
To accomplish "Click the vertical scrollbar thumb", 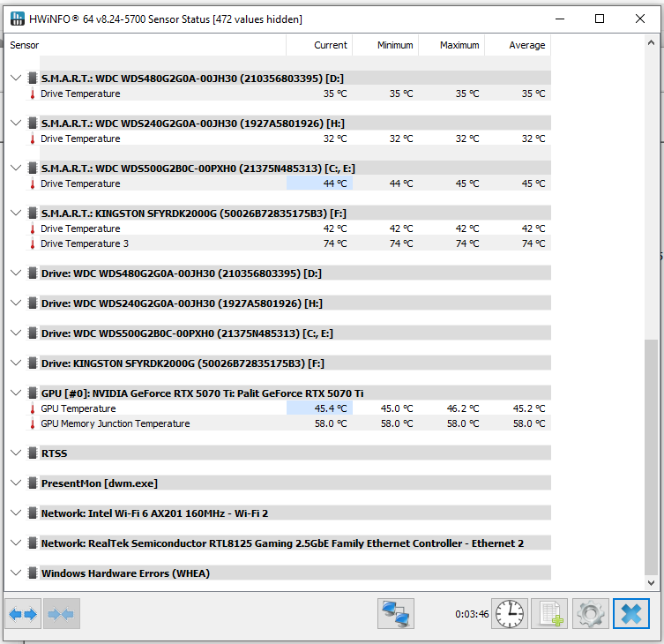I will pyautogui.click(x=652, y=457).
